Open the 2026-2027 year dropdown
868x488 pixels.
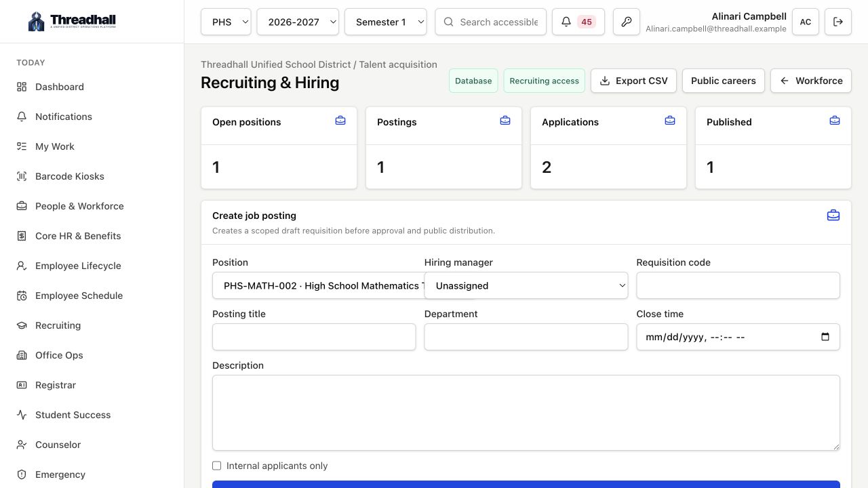(298, 22)
